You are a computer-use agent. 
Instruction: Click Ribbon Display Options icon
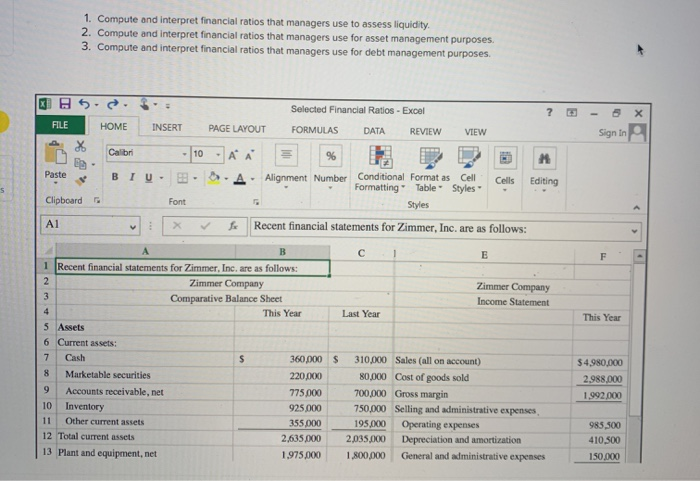572,113
